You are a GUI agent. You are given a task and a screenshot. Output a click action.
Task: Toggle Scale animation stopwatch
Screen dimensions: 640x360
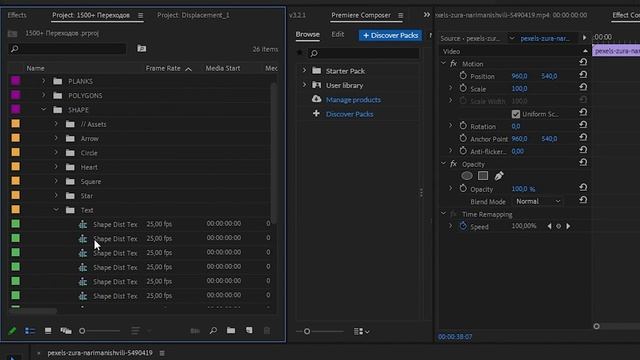(463, 89)
